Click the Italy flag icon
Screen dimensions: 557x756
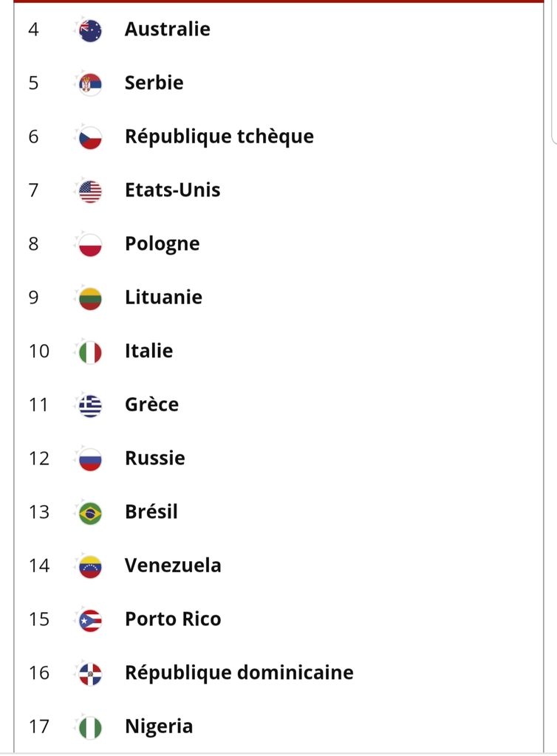90,352
